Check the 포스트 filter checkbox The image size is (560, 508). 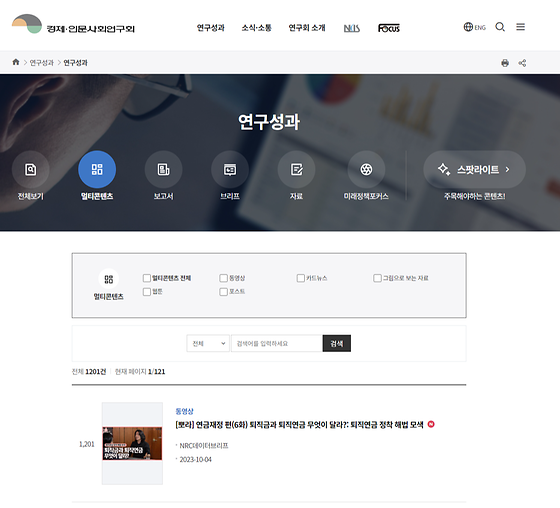click(223, 292)
